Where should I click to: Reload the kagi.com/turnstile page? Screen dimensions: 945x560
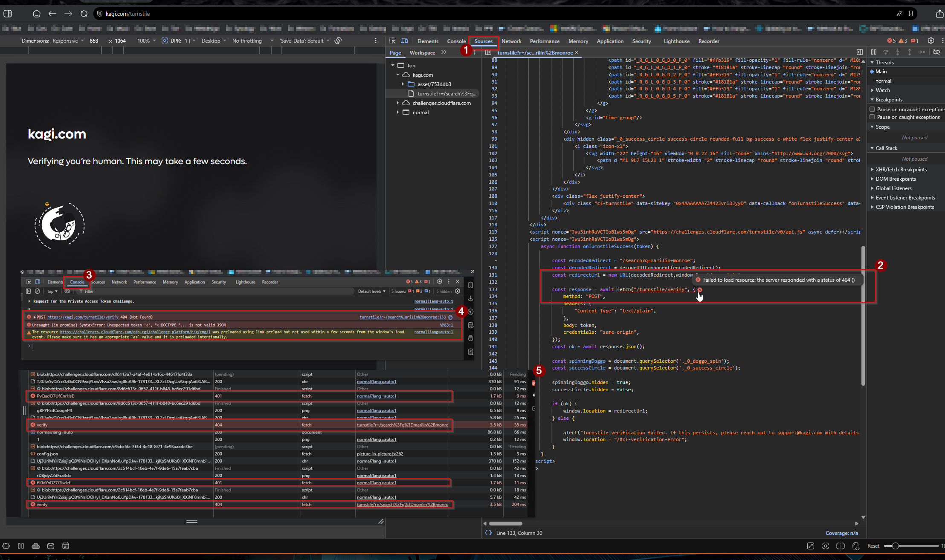point(84,14)
